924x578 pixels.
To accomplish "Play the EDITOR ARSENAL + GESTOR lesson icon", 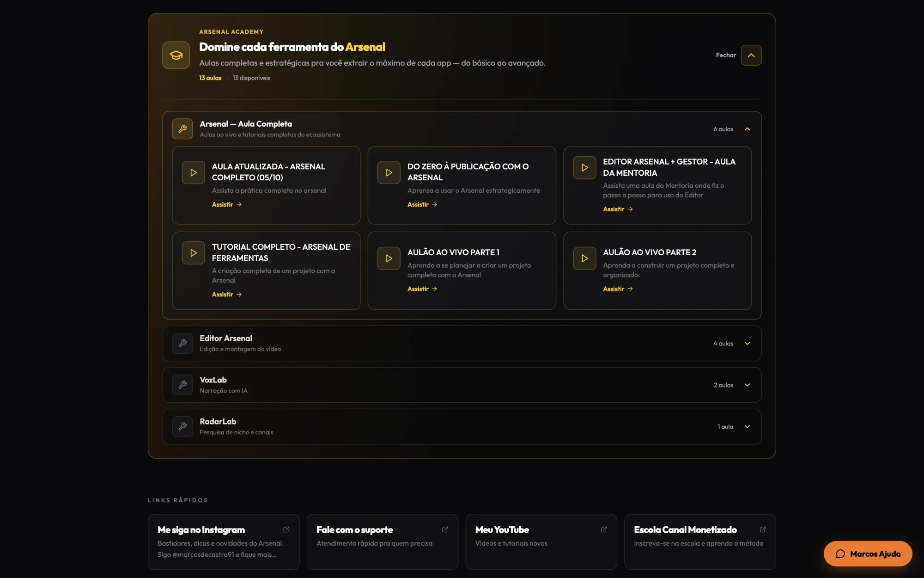I will click(x=584, y=167).
